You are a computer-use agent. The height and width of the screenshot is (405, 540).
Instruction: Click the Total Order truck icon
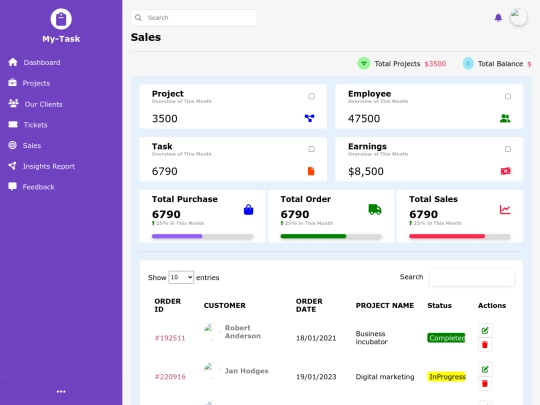375,209
